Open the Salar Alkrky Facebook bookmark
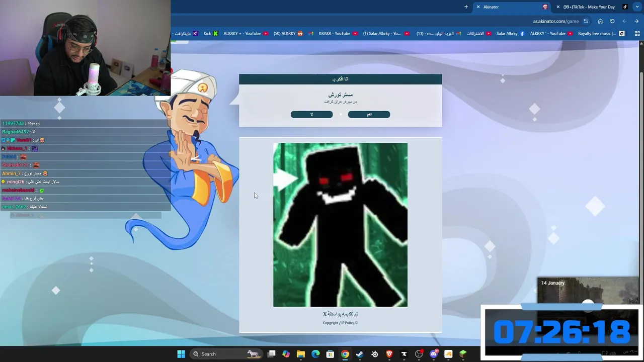The width and height of the screenshot is (644, 362). tap(510, 34)
